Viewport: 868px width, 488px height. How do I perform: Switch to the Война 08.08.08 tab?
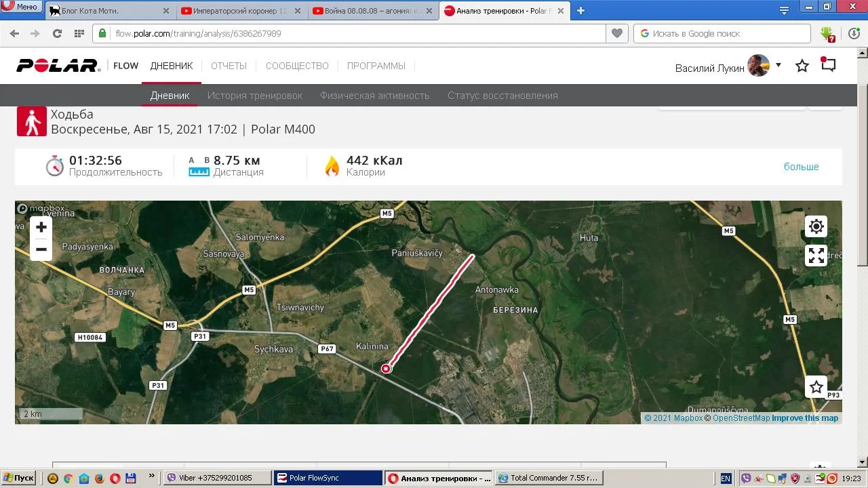tap(372, 11)
